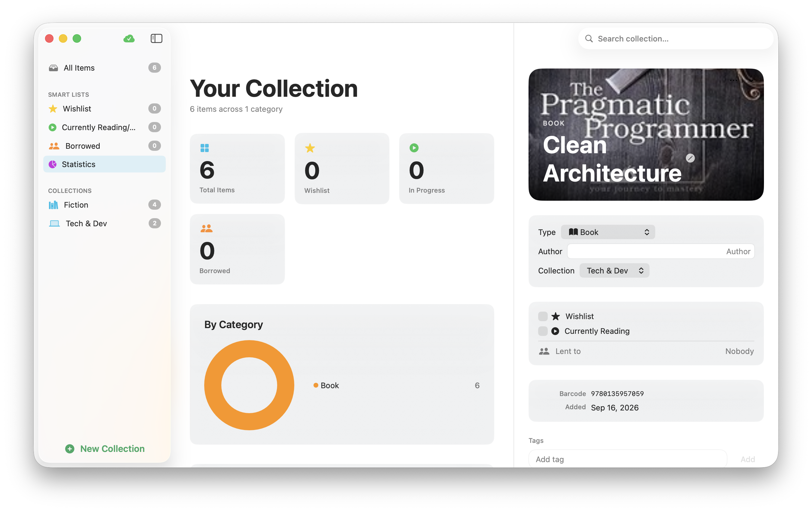The image size is (812, 512).
Task: Click the star icon on Wishlist stat card
Action: [x=310, y=148]
